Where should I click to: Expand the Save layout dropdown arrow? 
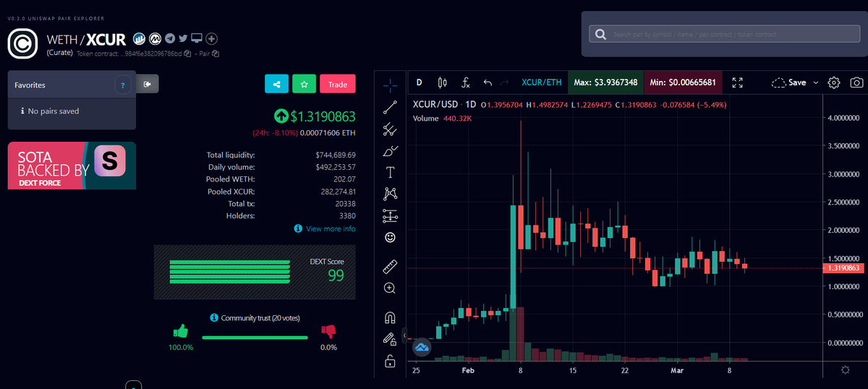pos(816,82)
